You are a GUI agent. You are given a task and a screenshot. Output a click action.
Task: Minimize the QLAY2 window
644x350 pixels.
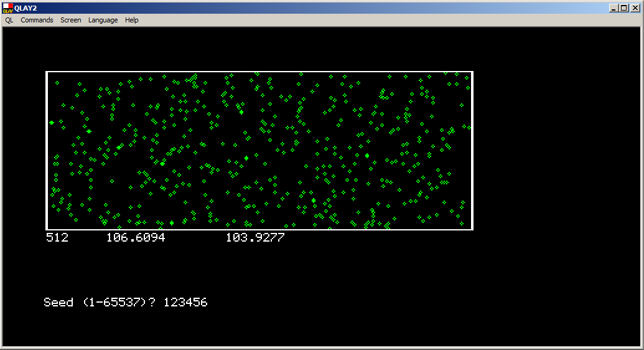(614, 8)
